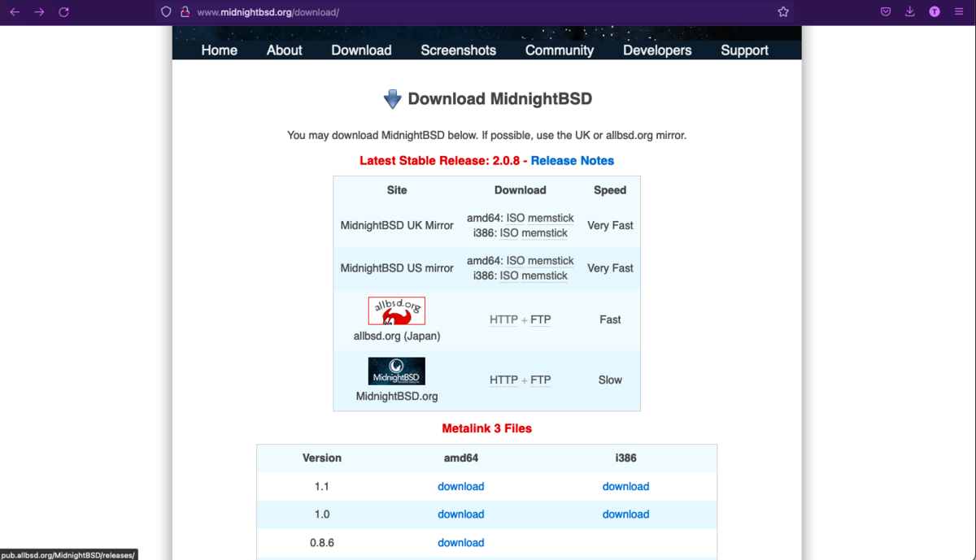
Task: Open the 2.0.8 Release Notes
Action: point(572,160)
